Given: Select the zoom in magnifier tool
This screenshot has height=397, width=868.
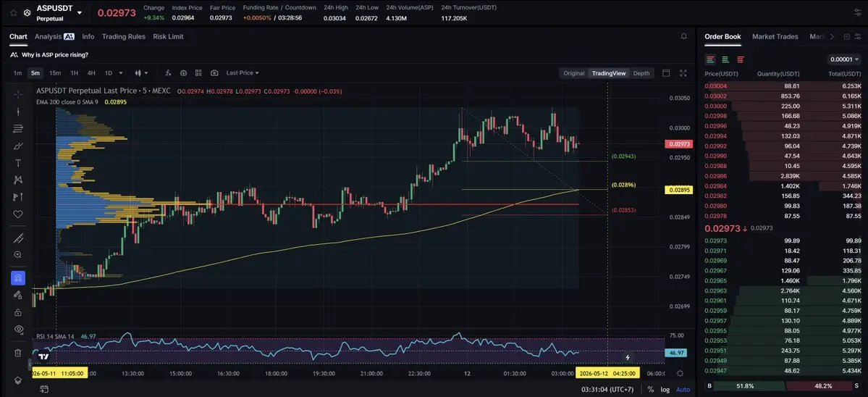Looking at the screenshot, I should click(17, 255).
